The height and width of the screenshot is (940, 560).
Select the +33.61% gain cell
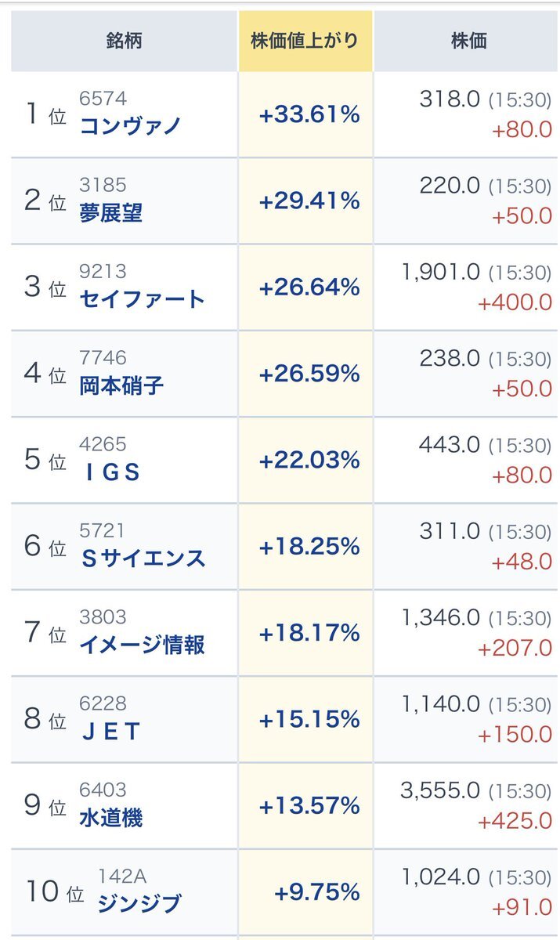coord(309,114)
